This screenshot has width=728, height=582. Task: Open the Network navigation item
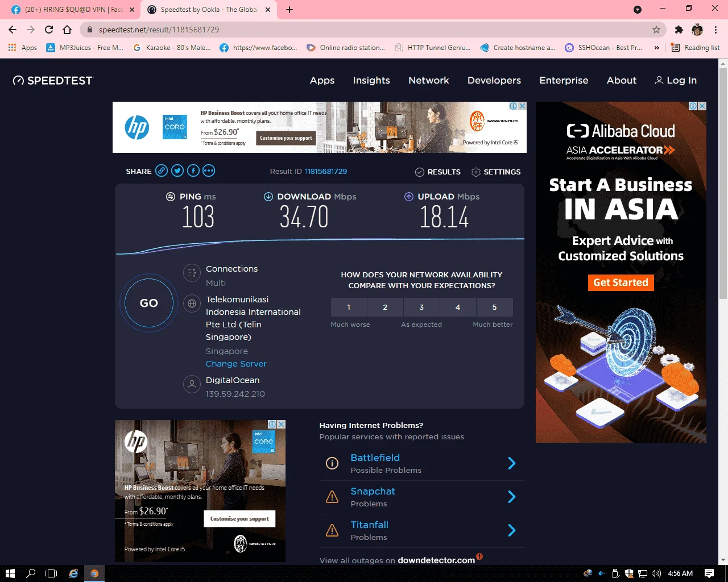coord(429,81)
